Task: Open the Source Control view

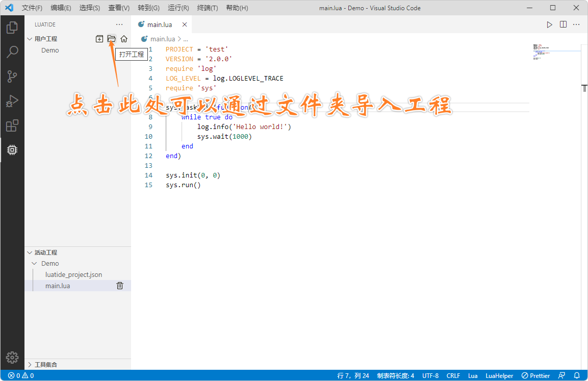Action: pos(12,77)
